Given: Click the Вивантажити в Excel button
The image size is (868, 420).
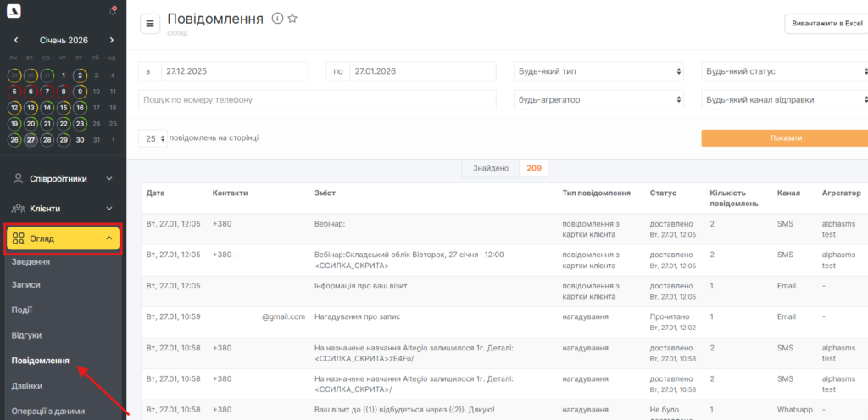Looking at the screenshot, I should 826,24.
